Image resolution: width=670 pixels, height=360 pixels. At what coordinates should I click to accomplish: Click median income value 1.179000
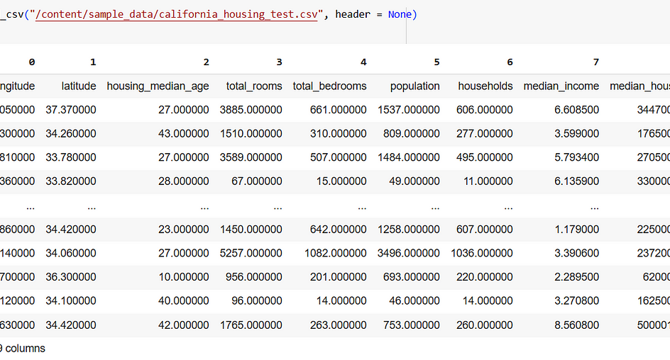577,229
